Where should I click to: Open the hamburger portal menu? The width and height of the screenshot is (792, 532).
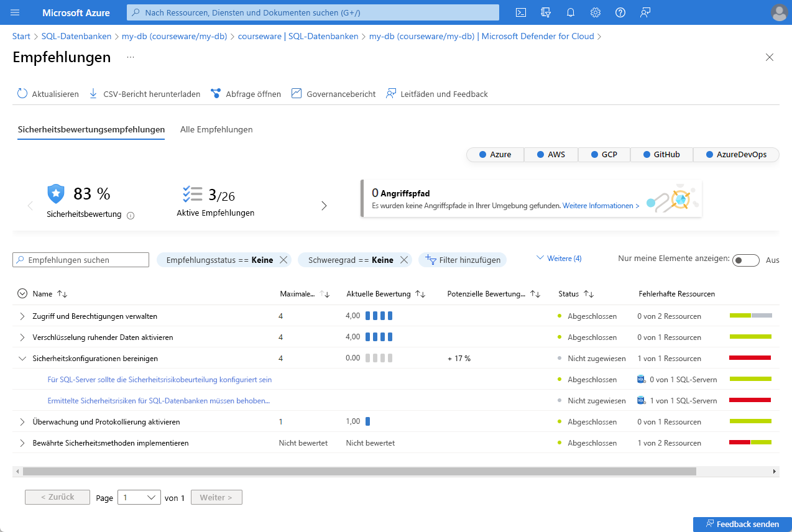pyautogui.click(x=16, y=12)
